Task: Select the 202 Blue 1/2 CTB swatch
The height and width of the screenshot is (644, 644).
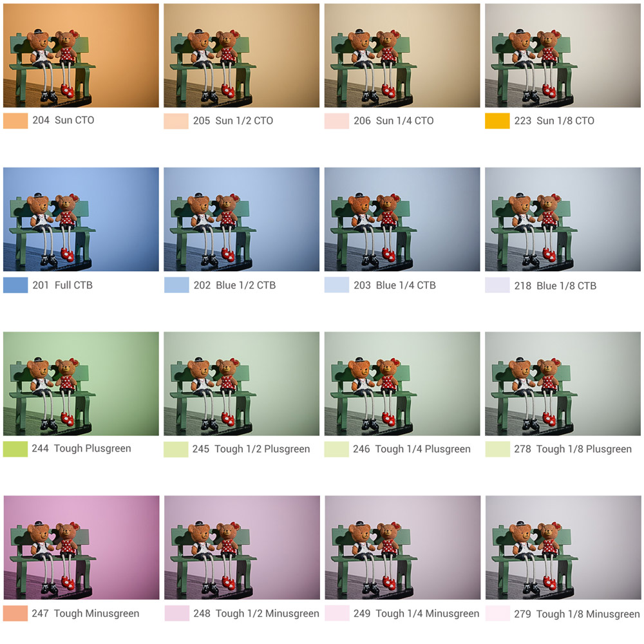Action: [176, 285]
